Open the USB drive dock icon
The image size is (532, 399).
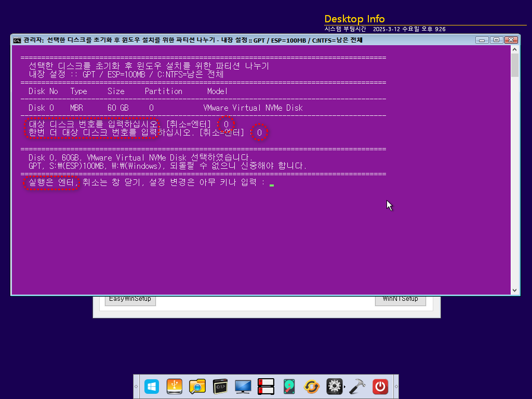[175, 387]
